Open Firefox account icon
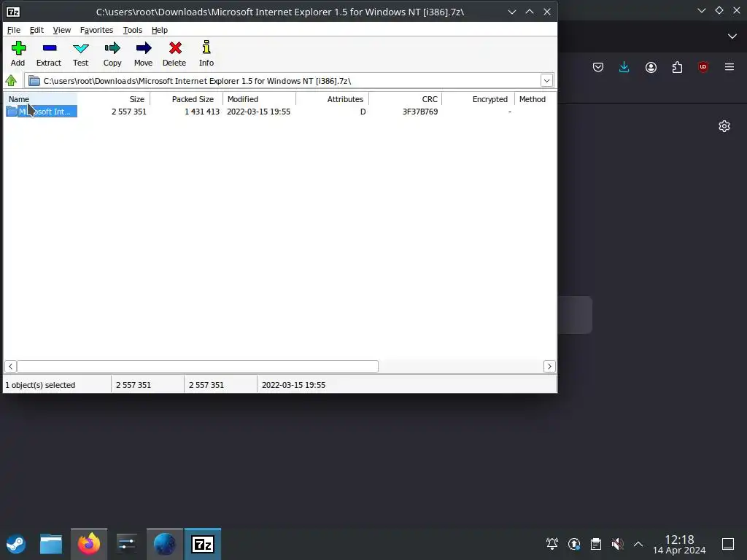747x560 pixels. 651,67
